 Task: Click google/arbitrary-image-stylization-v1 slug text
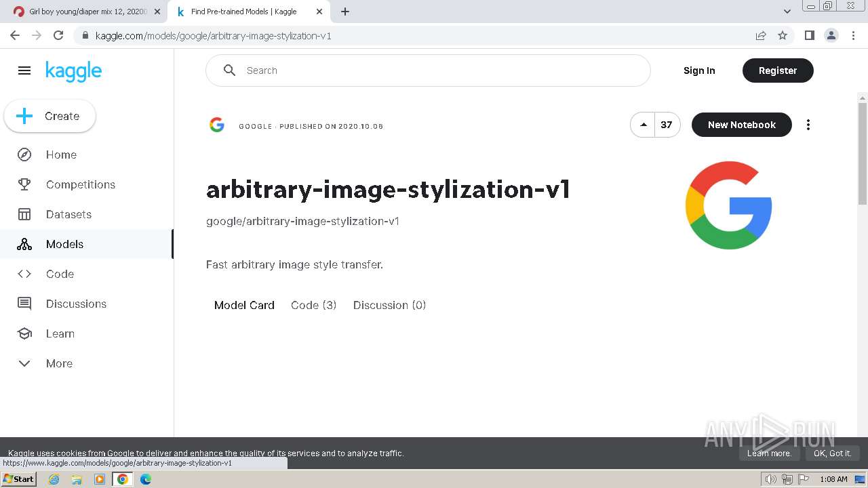pos(302,221)
